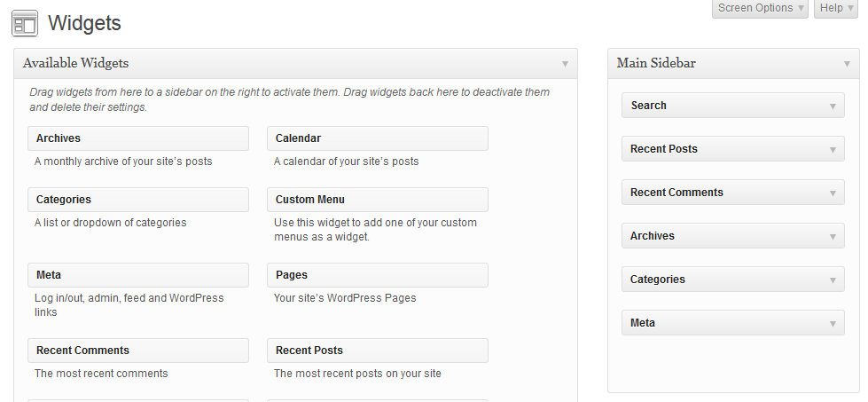The image size is (868, 402).
Task: Expand Recent Comments widget arrow in Main Sidebar
Action: tap(833, 193)
